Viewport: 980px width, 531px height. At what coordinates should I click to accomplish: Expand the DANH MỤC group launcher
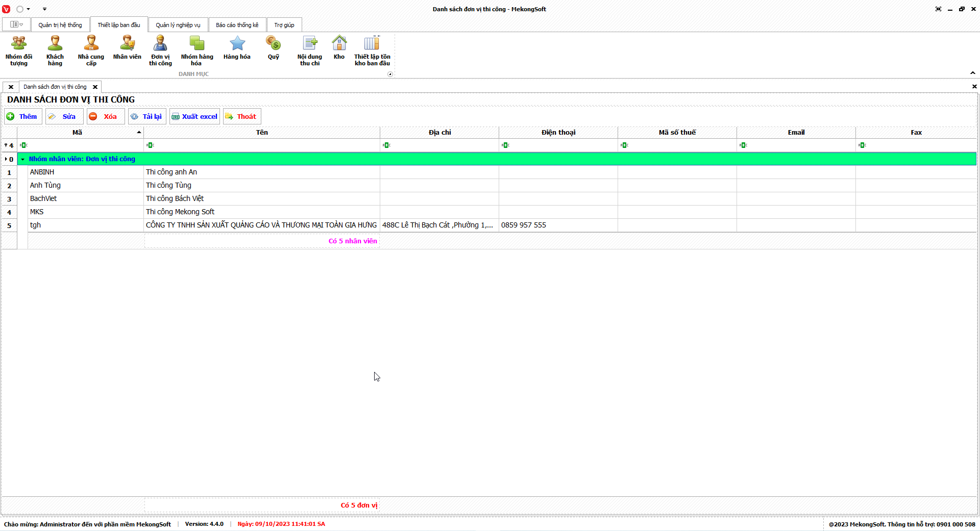(x=390, y=74)
